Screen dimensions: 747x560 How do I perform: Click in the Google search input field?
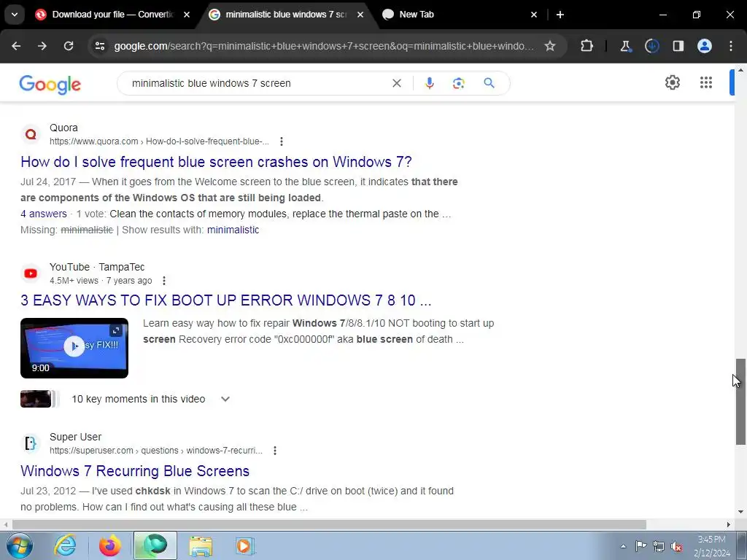258,83
